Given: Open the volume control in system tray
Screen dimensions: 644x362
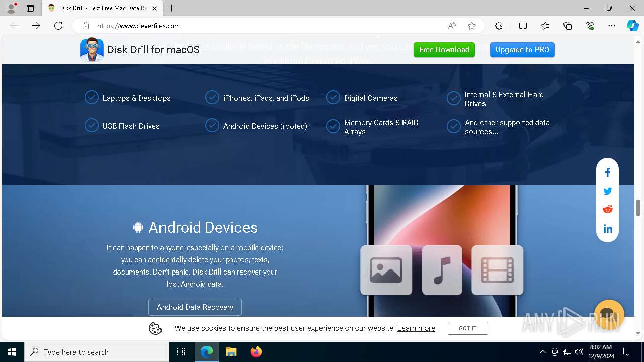Looking at the screenshot, I should point(579,352).
